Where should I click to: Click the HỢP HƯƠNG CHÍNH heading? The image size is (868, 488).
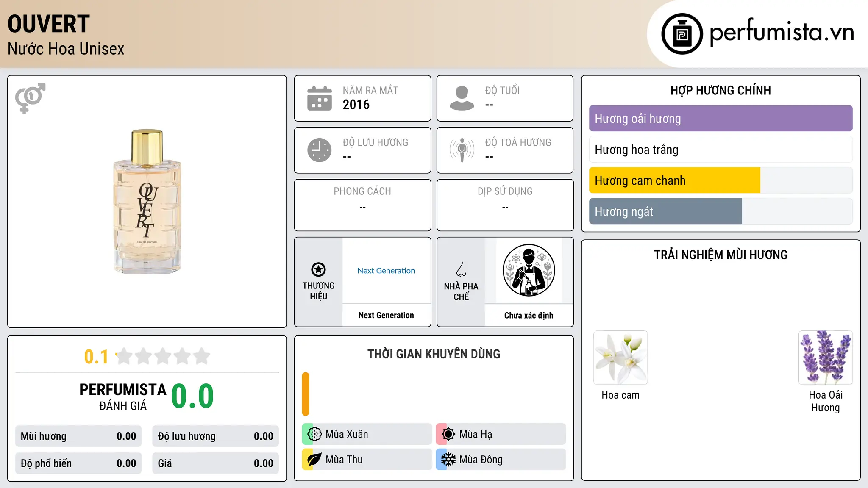tap(721, 90)
